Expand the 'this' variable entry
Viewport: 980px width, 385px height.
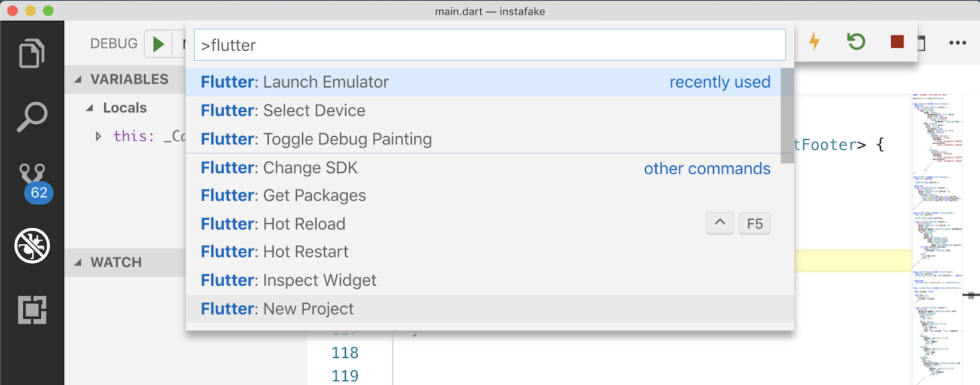[98, 136]
